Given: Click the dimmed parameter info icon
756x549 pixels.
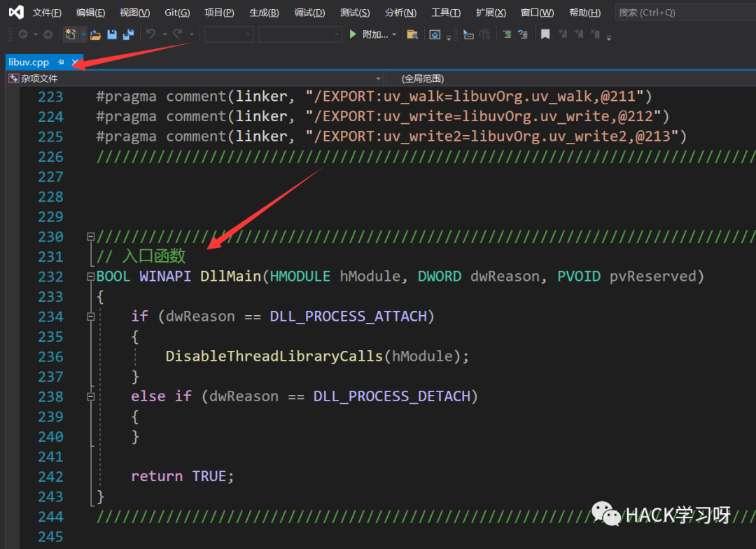Looking at the screenshot, I should click(x=484, y=34).
